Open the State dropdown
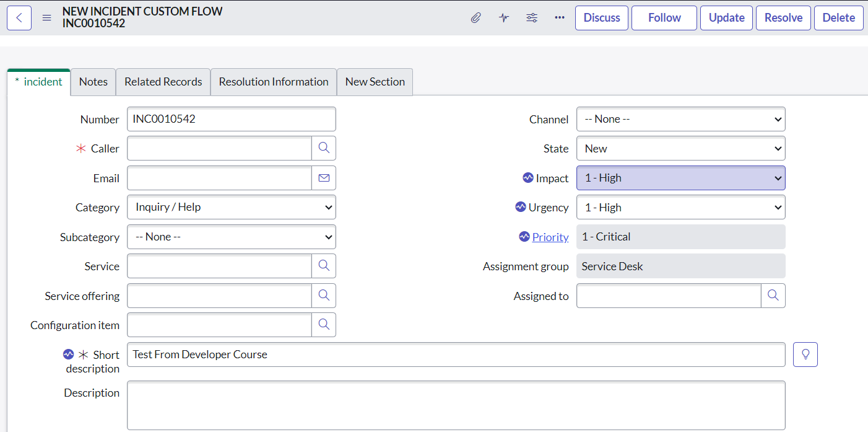The height and width of the screenshot is (432, 868). tap(680, 149)
